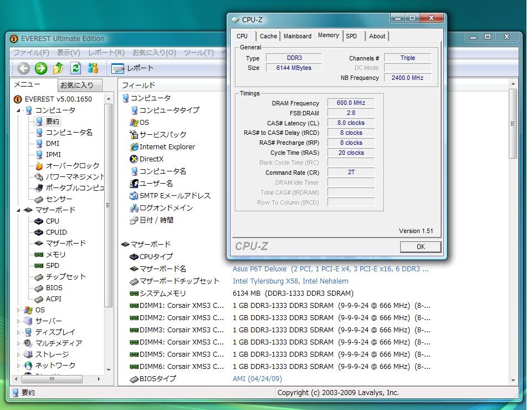The height and width of the screenshot is (410, 532).
Task: Expand the ディスプレイ display tree node
Action: coord(18,332)
